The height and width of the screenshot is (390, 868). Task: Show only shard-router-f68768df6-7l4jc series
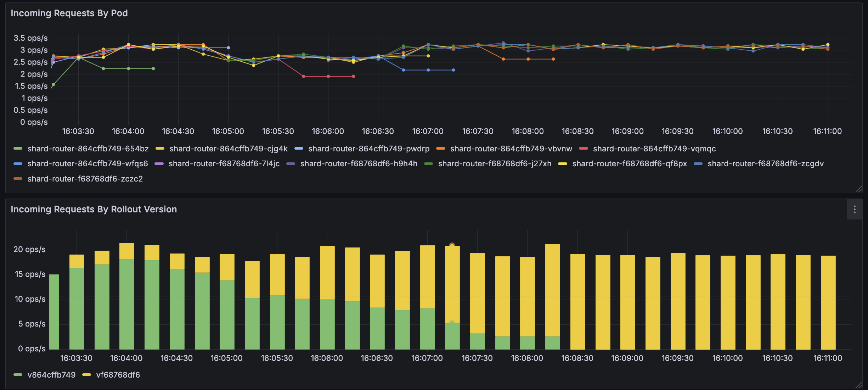pyautogui.click(x=224, y=164)
